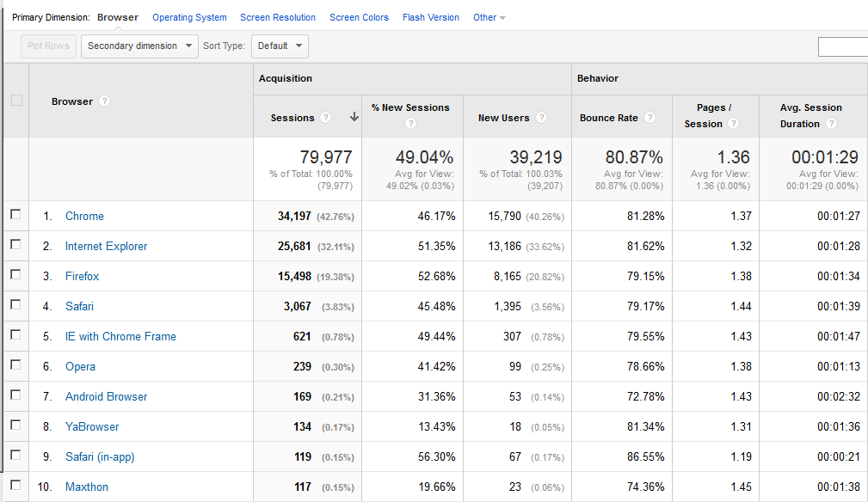Select Opera new users value 99
Image resolution: width=868 pixels, height=502 pixels.
click(515, 366)
